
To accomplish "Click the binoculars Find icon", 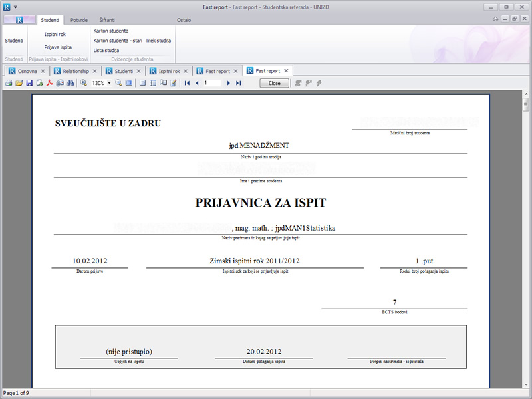I will [70, 83].
